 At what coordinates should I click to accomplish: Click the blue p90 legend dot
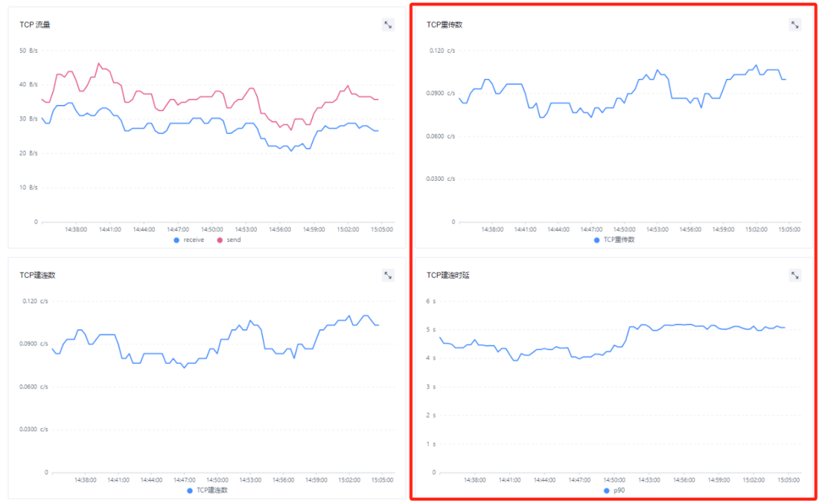pos(606,490)
